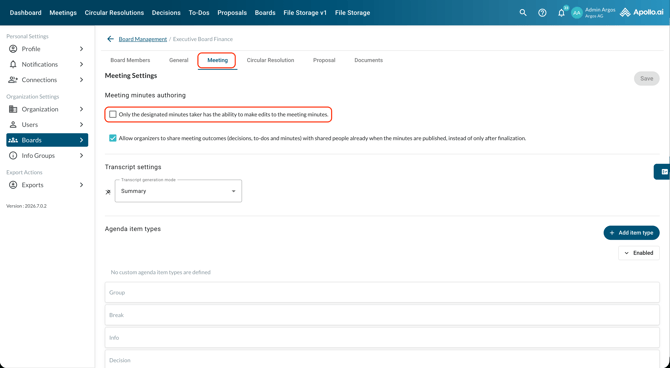
Task: Open the side panel icon on right edge
Action: (664, 172)
